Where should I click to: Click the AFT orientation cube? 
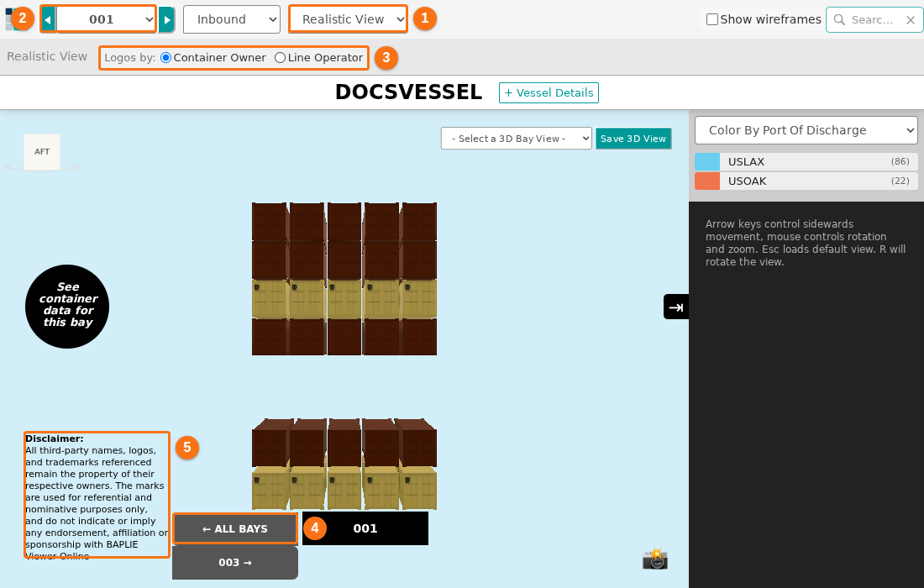[42, 151]
